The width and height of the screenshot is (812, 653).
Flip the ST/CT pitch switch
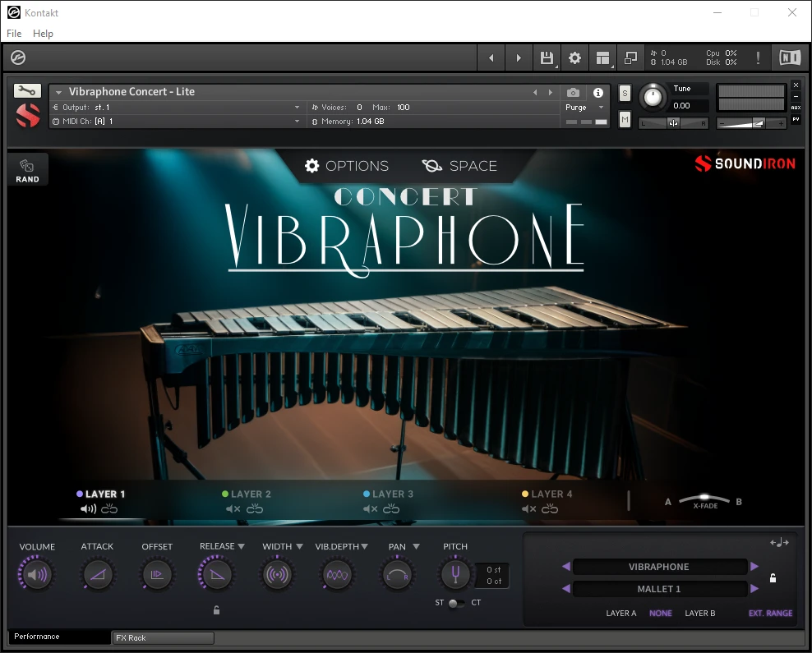455,603
